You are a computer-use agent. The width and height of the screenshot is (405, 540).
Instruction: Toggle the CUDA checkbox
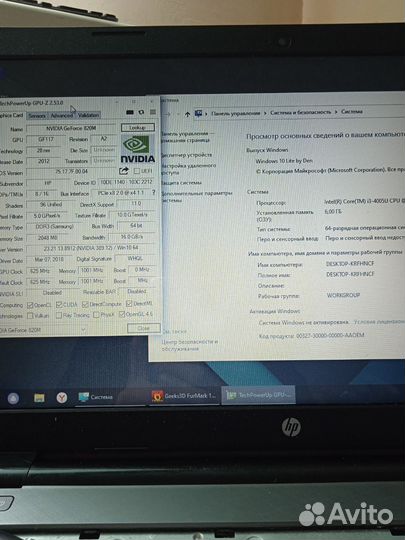59,304
